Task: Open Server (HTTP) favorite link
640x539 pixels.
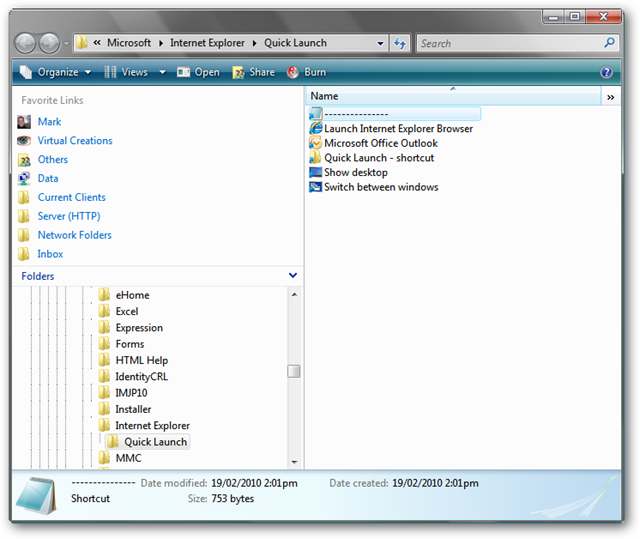Action: (69, 216)
